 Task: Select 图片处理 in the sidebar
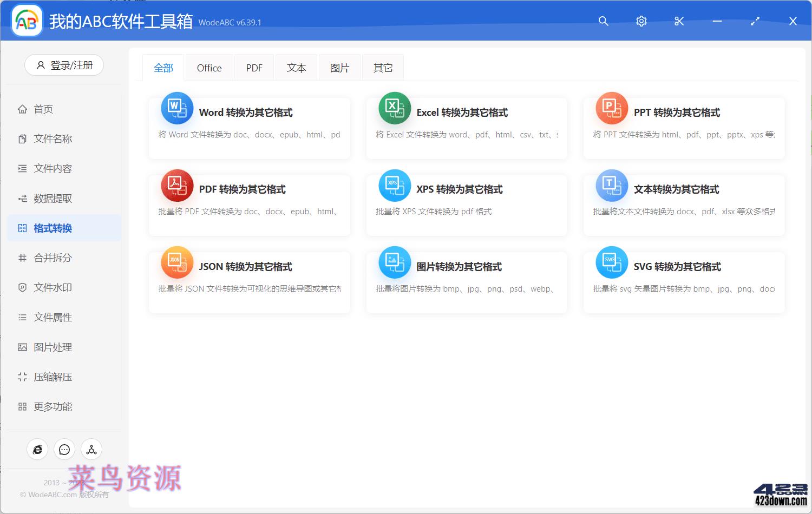pos(53,347)
